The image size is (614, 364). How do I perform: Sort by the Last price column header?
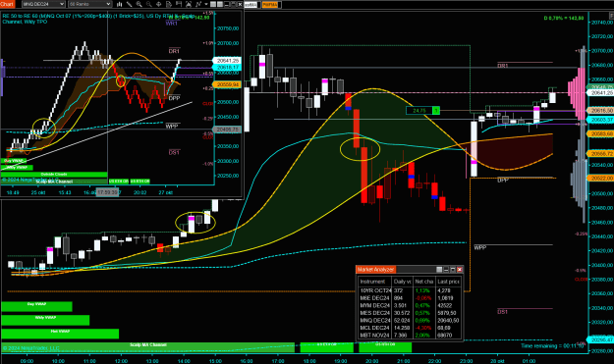[448, 282]
